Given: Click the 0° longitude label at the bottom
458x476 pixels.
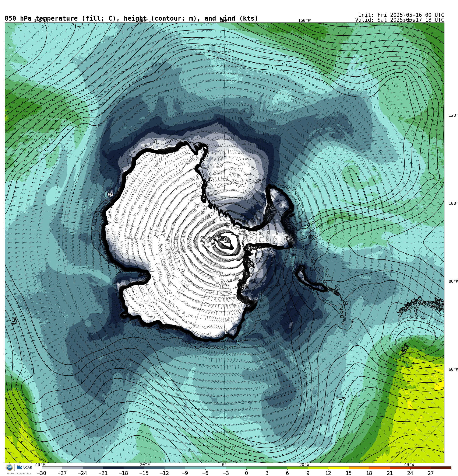Looking at the screenshot, I should pos(224,465).
